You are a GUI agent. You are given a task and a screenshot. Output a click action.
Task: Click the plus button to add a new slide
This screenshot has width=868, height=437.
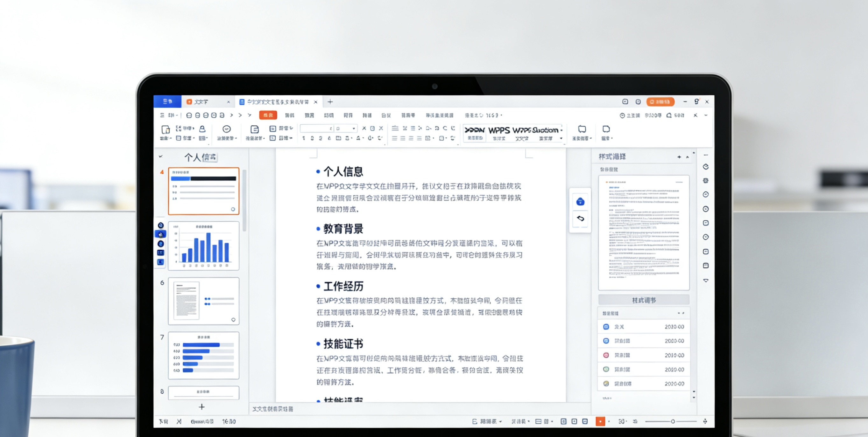[201, 407]
